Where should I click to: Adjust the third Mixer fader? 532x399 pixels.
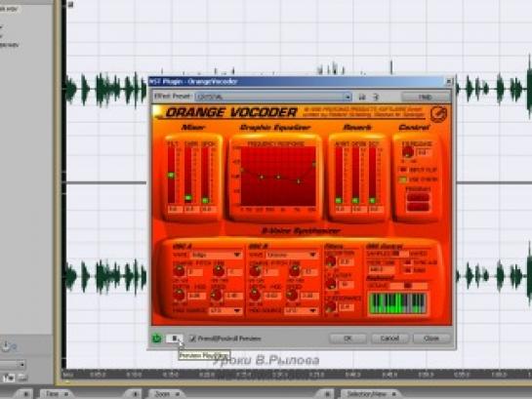tap(205, 200)
